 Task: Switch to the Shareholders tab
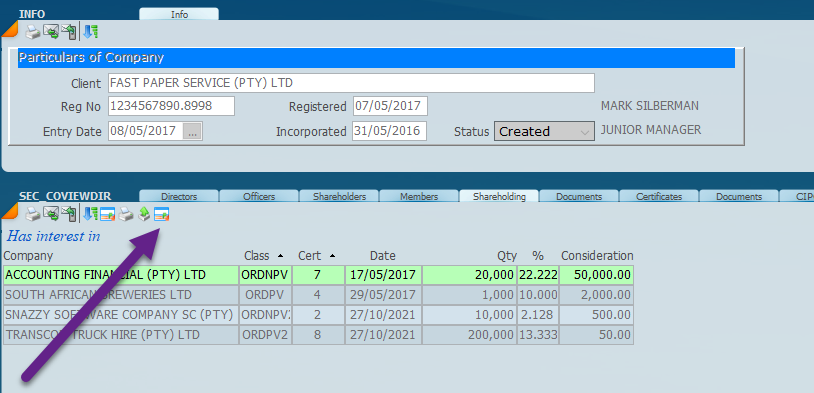click(339, 196)
